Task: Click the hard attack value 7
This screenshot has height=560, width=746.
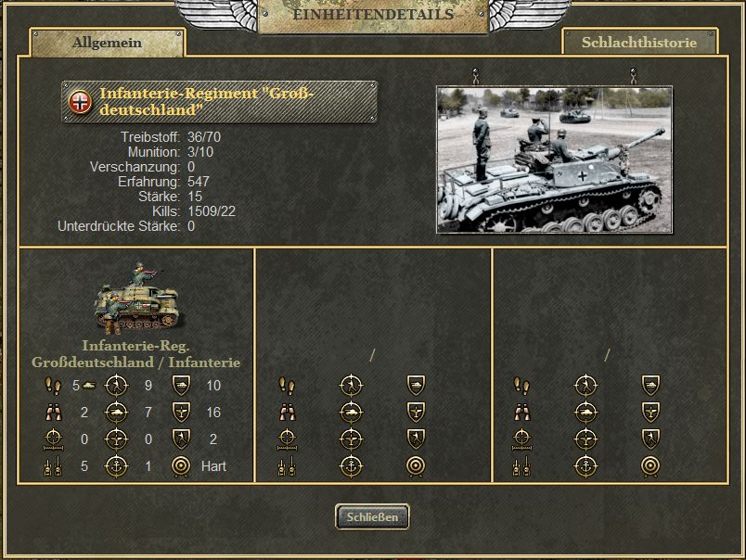Action: 148,413
